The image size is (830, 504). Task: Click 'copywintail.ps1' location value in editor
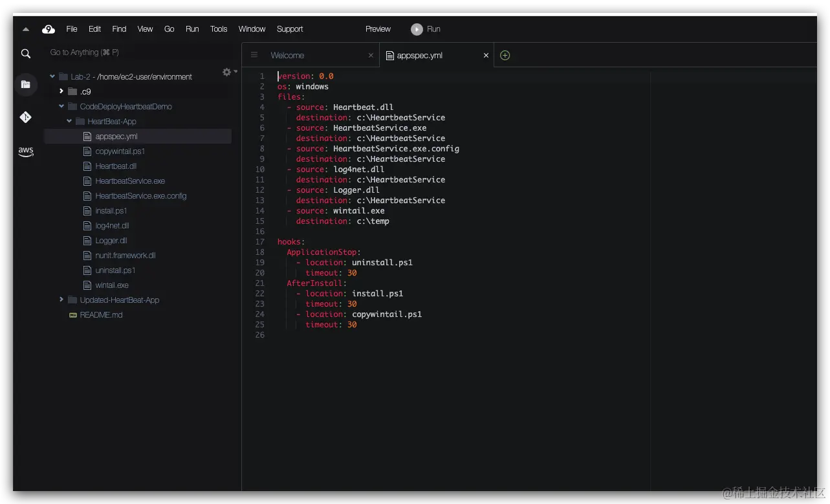tap(387, 314)
